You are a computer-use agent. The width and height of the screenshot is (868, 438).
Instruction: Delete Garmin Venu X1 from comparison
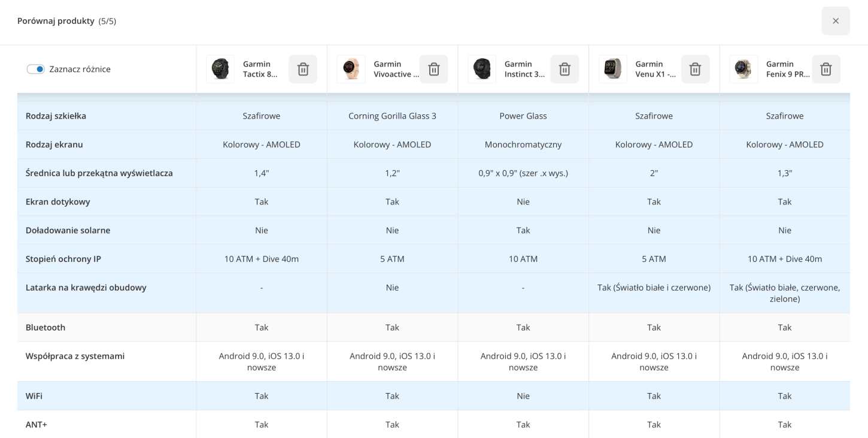(695, 69)
